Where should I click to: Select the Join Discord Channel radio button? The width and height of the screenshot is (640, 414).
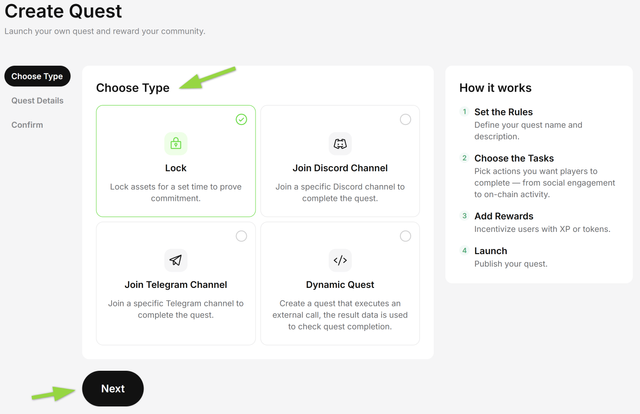coord(405,119)
